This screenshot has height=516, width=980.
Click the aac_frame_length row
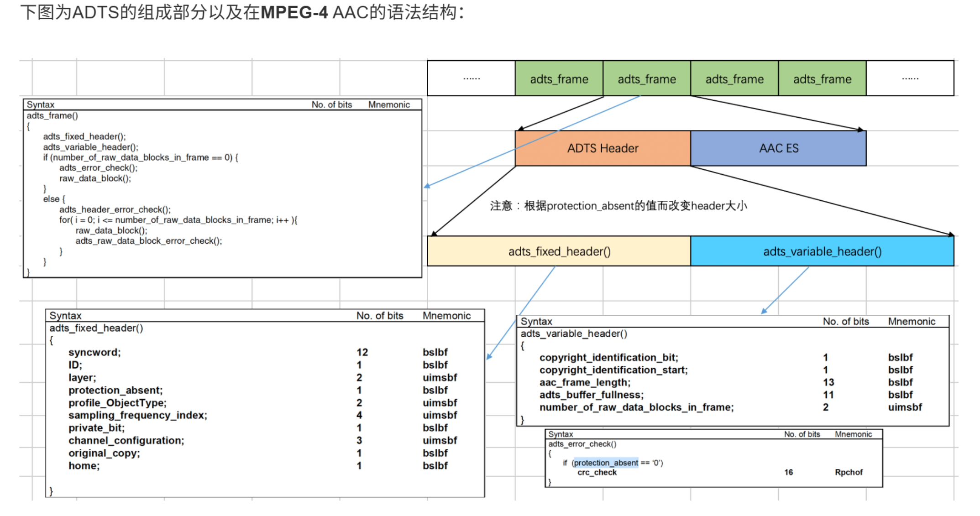[x=584, y=382]
